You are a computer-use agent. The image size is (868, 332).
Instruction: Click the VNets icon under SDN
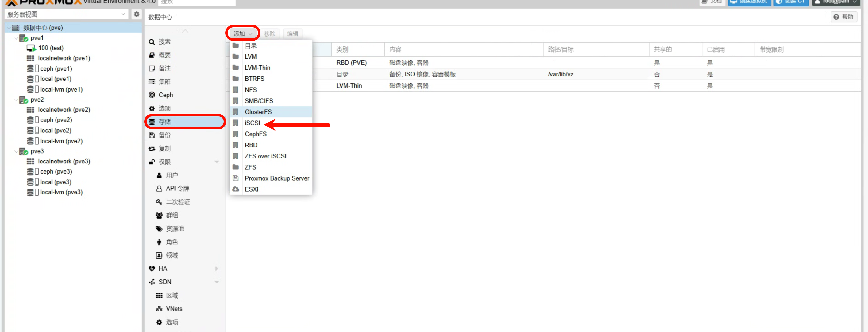click(x=159, y=309)
